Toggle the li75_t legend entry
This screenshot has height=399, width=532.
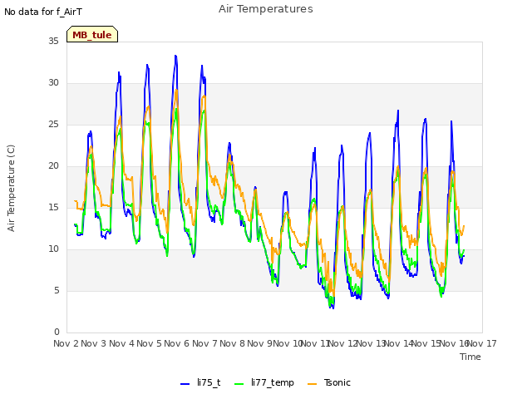pos(200,382)
